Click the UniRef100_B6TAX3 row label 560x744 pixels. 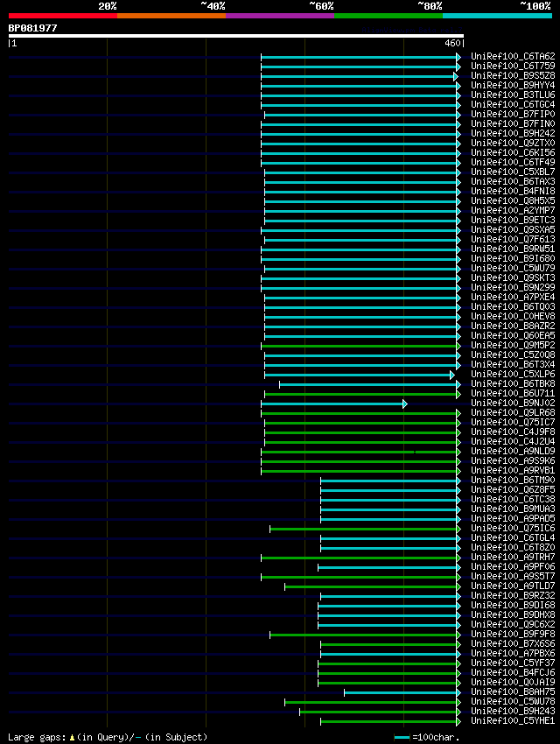513,182
